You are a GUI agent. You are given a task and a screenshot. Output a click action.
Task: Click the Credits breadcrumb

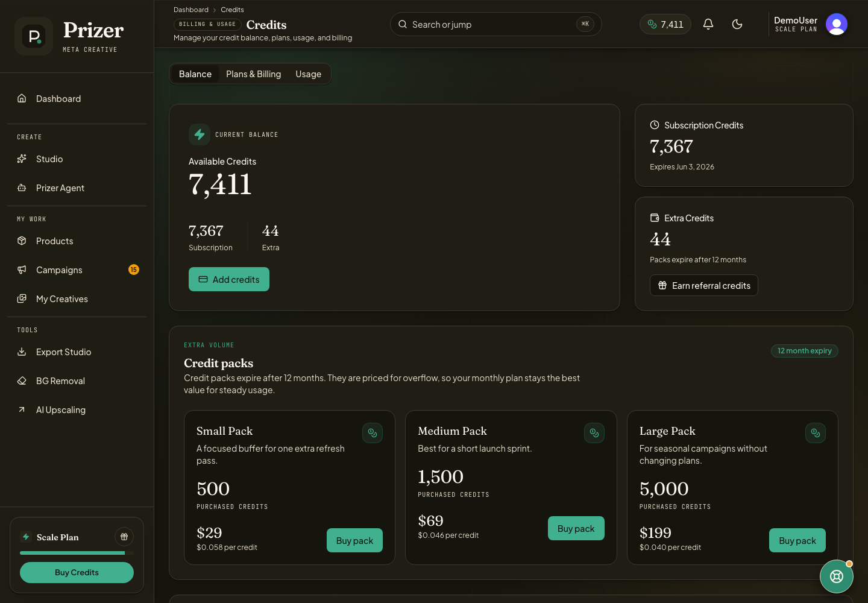[232, 10]
